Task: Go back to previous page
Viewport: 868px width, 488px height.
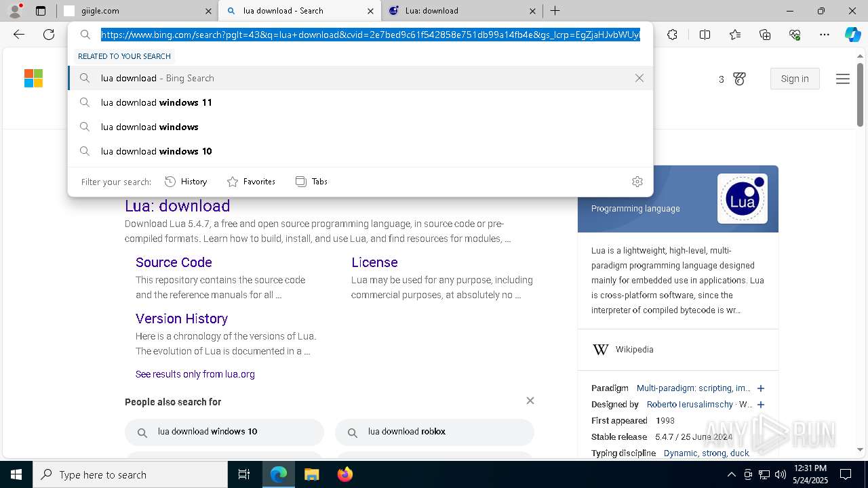Action: [x=19, y=35]
